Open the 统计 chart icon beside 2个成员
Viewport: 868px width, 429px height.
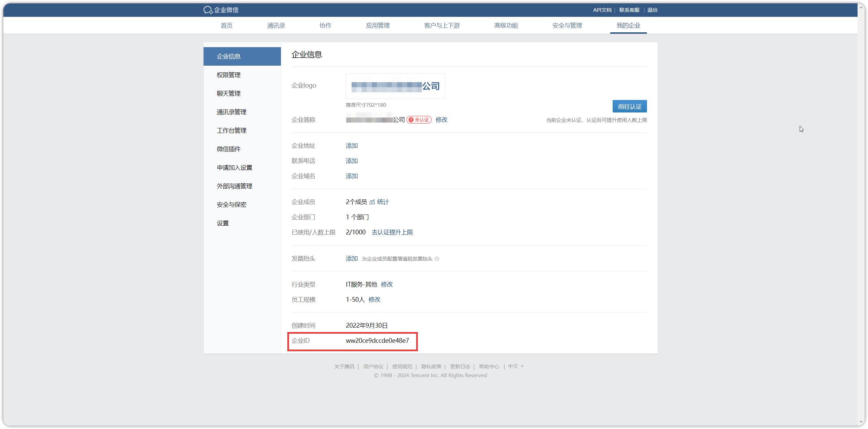(372, 202)
